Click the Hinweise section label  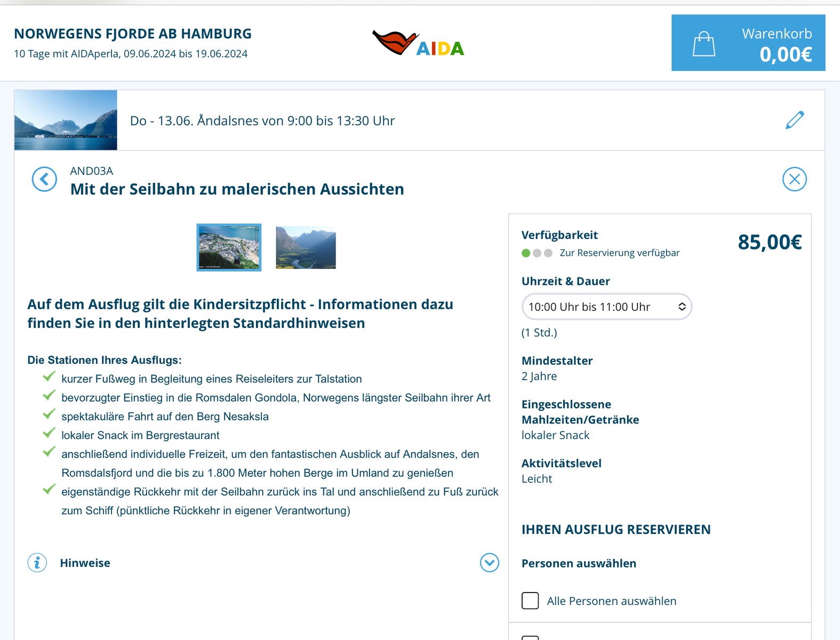click(x=85, y=563)
